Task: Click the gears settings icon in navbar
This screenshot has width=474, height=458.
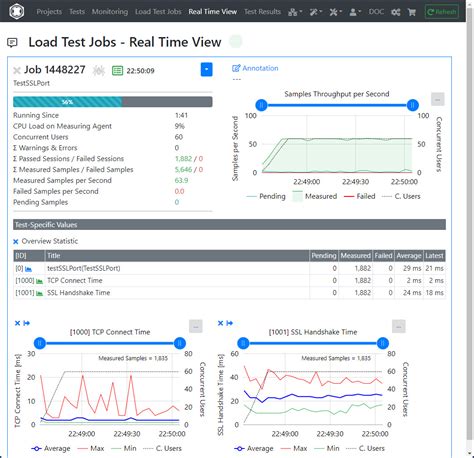Action: pyautogui.click(x=396, y=12)
